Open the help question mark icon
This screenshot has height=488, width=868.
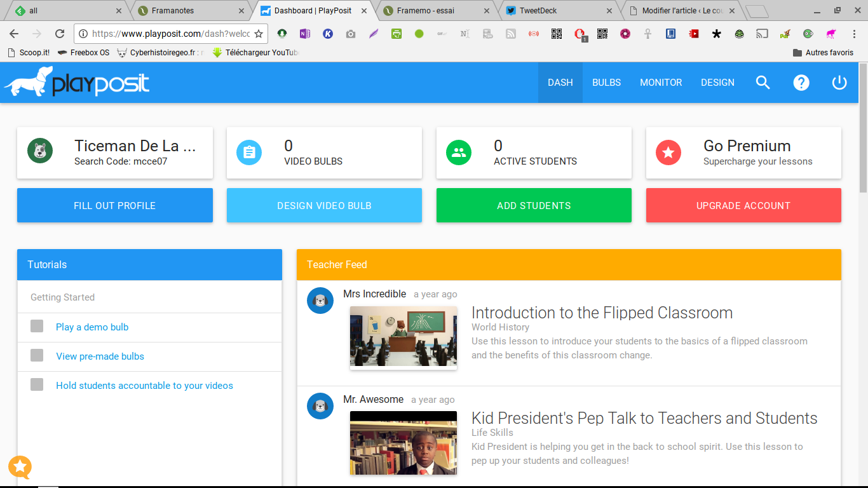801,83
